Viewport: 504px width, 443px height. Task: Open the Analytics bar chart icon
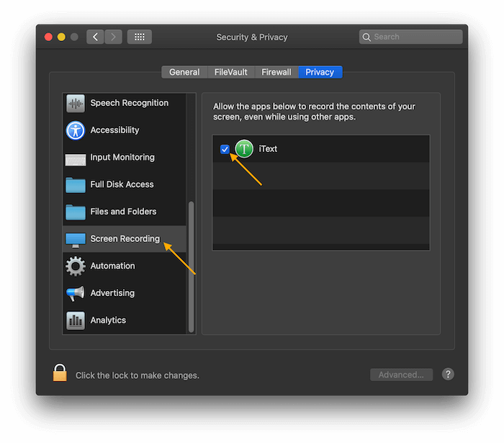click(x=75, y=321)
